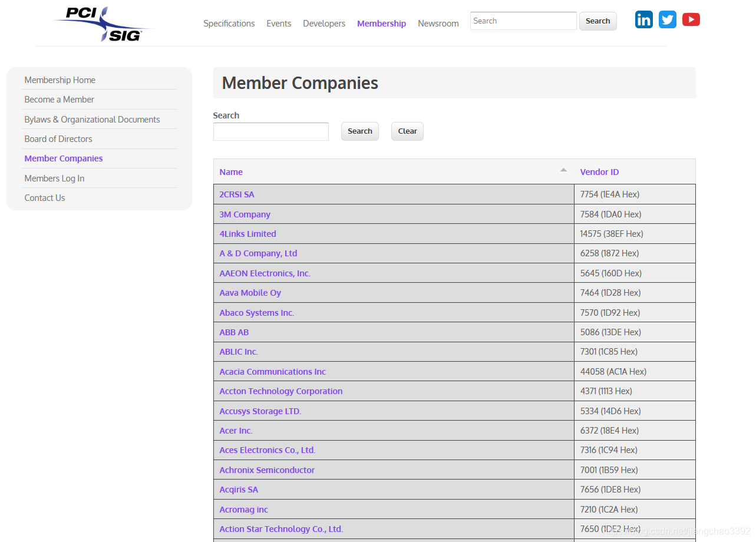This screenshot has width=756, height=542.
Task: Select vendor ID 44058 (AC1A Hex)
Action: [613, 372]
